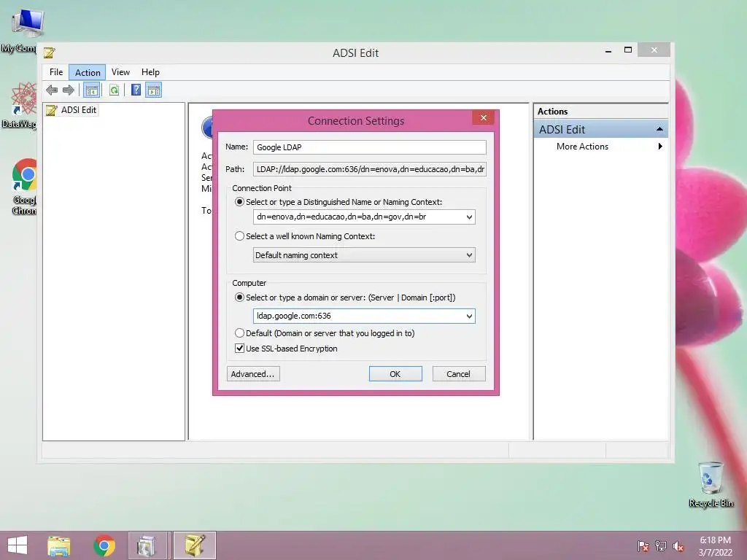The width and height of the screenshot is (747, 560).
Task: Click the Name field containing Google LDAP
Action: coord(370,147)
